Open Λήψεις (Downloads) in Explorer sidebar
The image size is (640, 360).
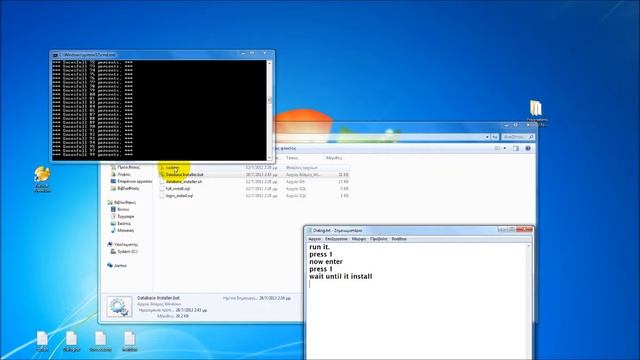pyautogui.click(x=124, y=174)
